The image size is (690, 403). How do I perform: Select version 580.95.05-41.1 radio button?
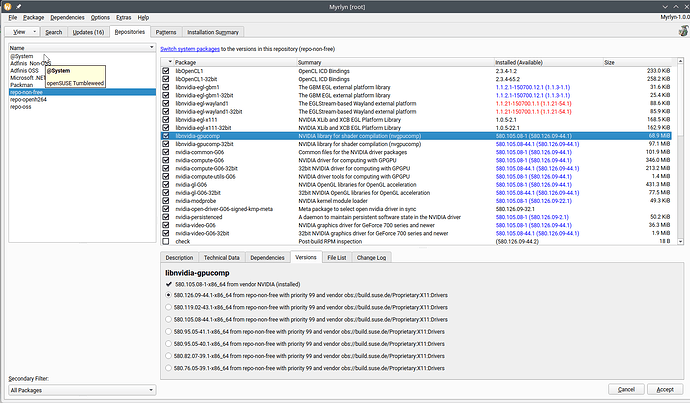click(x=169, y=330)
